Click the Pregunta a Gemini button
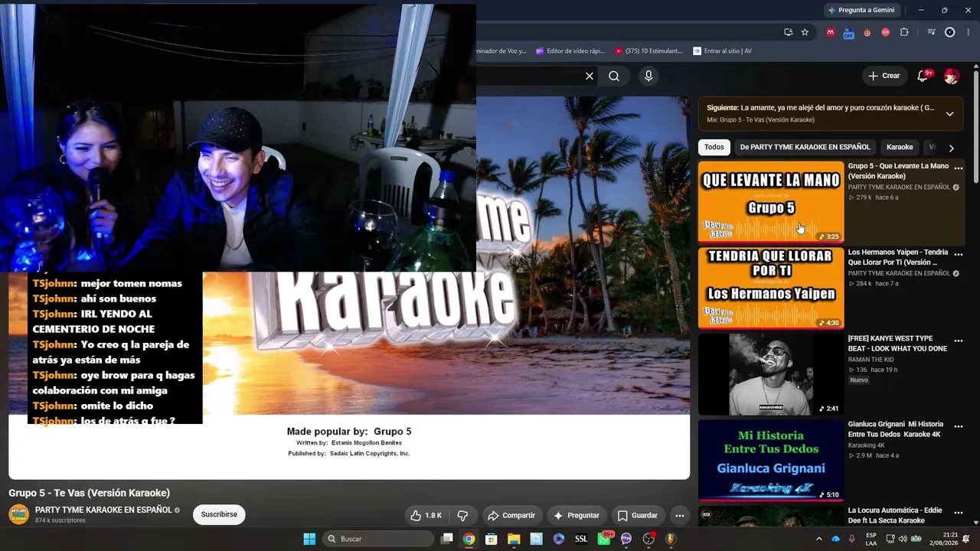The width and height of the screenshot is (980, 551). [x=861, y=10]
